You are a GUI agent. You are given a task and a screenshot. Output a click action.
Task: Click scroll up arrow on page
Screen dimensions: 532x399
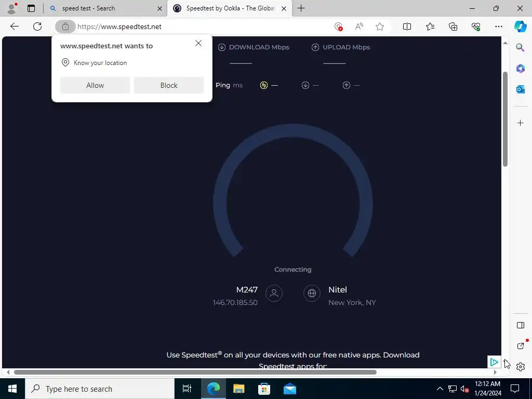point(505,43)
